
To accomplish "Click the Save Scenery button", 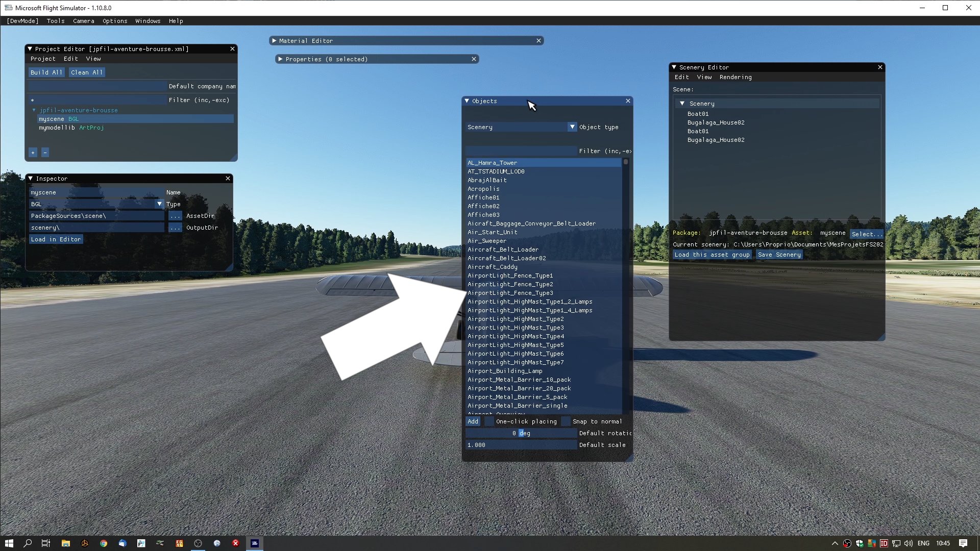I will tap(779, 255).
